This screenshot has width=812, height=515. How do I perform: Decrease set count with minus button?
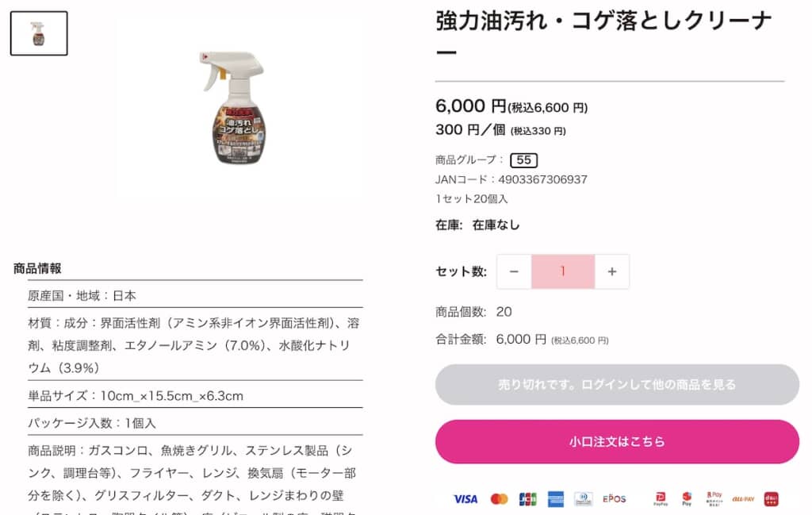pos(514,271)
